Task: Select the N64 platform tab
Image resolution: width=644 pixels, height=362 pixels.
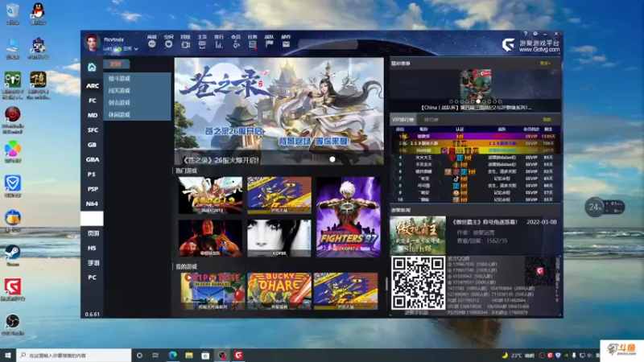Action: 92,204
